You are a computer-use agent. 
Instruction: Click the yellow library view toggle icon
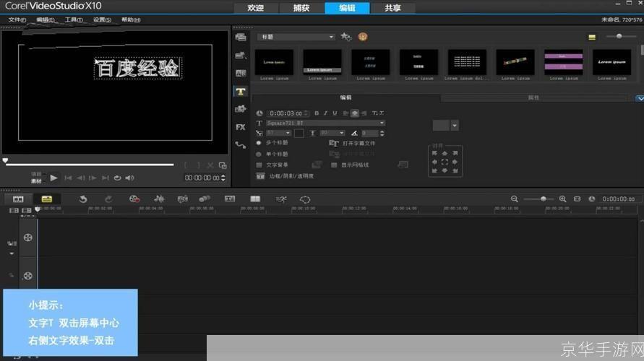[592, 37]
